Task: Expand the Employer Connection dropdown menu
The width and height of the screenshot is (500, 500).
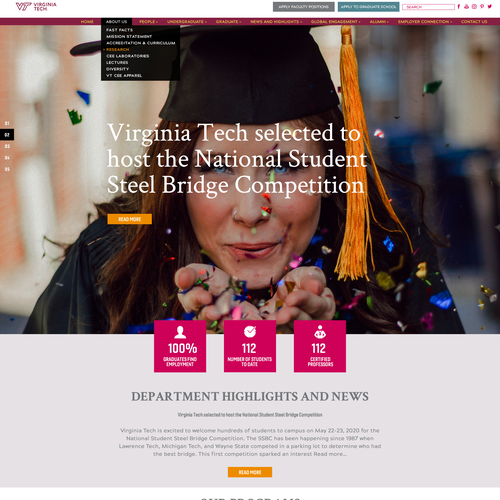Action: tap(425, 22)
